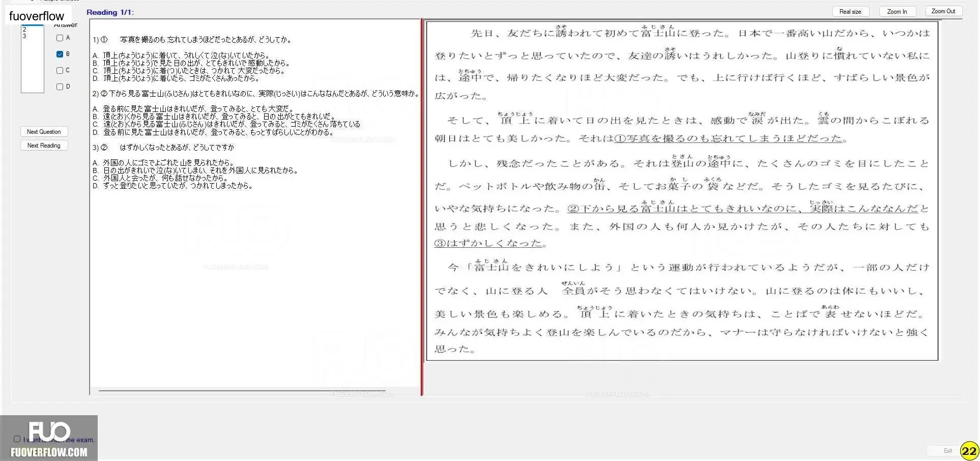Uncheck answer option B
The image size is (980, 461).
[x=60, y=54]
